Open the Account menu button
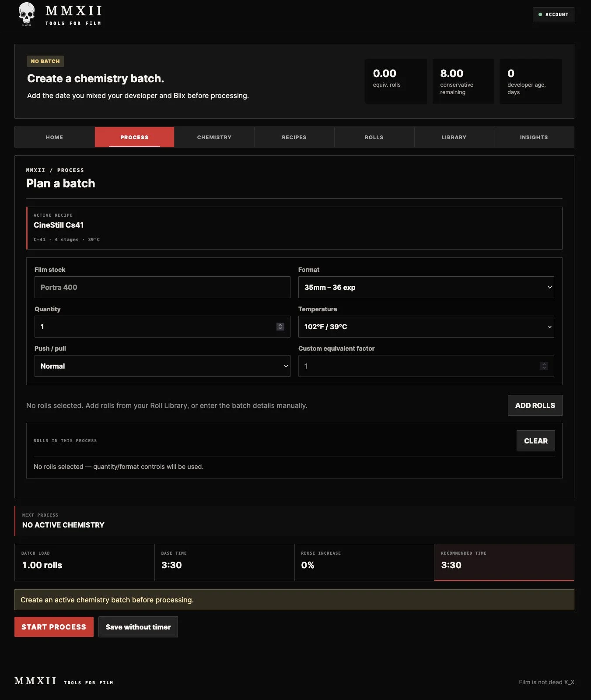Image resolution: width=591 pixels, height=700 pixels. click(x=553, y=14)
